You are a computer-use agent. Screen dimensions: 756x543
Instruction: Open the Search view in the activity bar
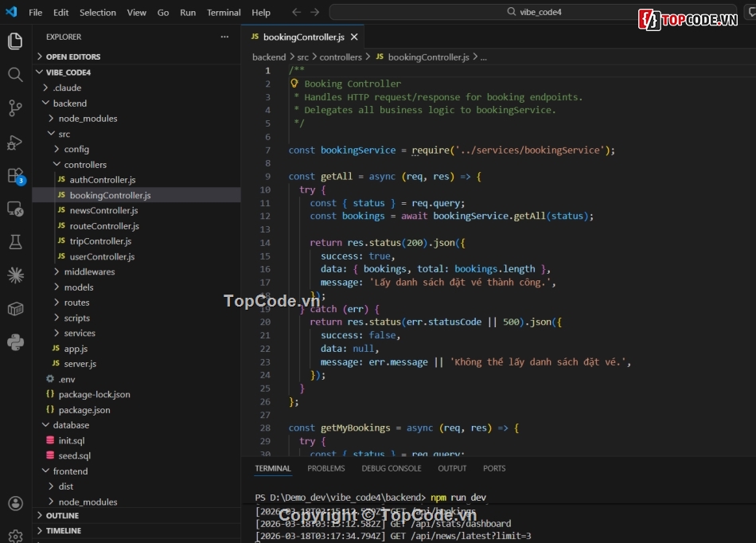(15, 74)
